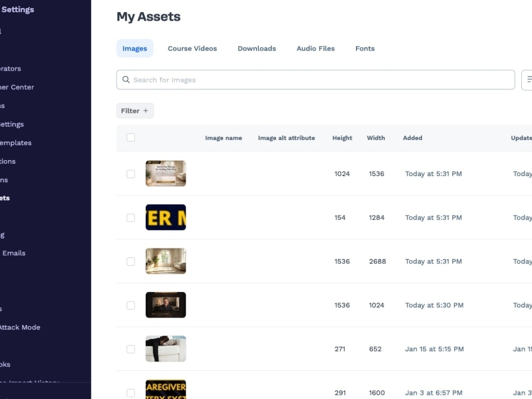Click the magnifier search icon
Screen dimensions: 532x399
[126, 80]
